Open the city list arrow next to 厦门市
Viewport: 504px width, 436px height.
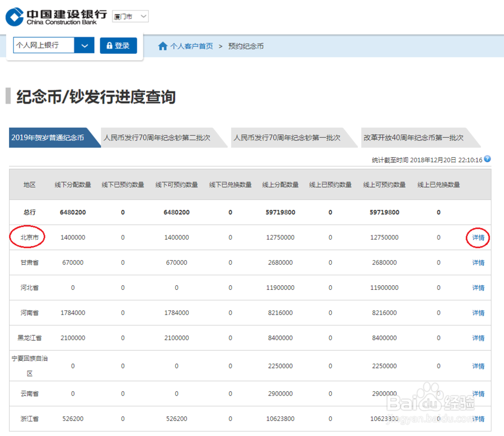[x=142, y=16]
